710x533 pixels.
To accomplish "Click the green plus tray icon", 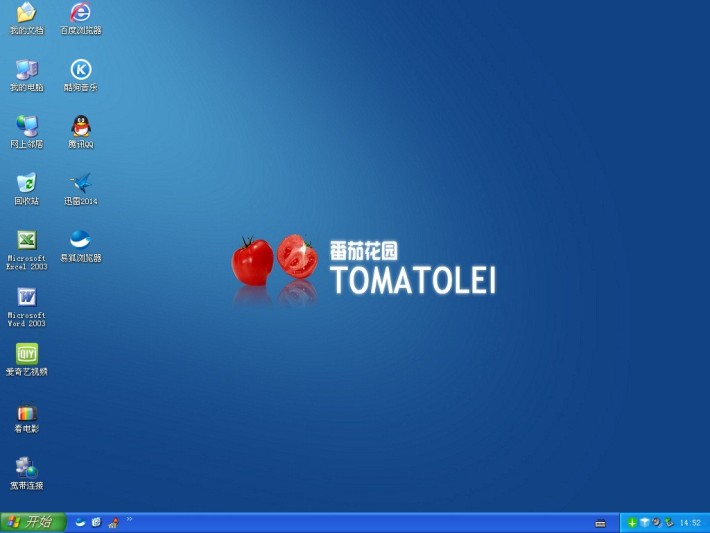I will point(632,523).
